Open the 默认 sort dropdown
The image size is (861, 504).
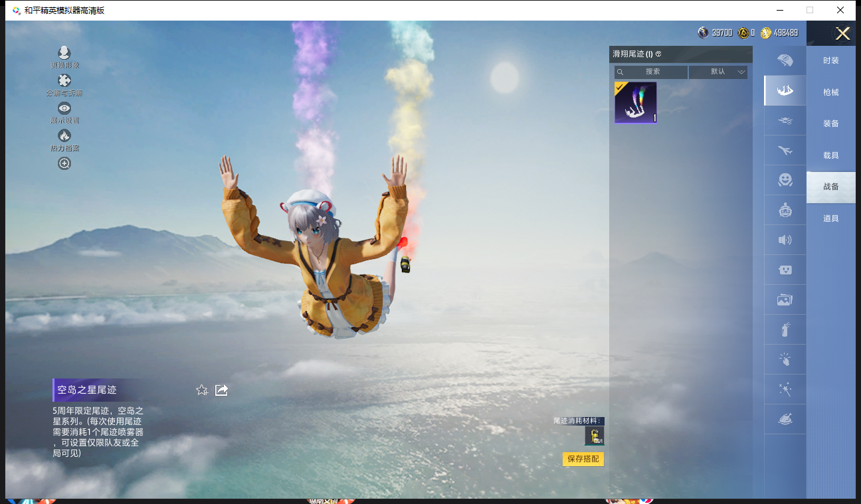[718, 72]
